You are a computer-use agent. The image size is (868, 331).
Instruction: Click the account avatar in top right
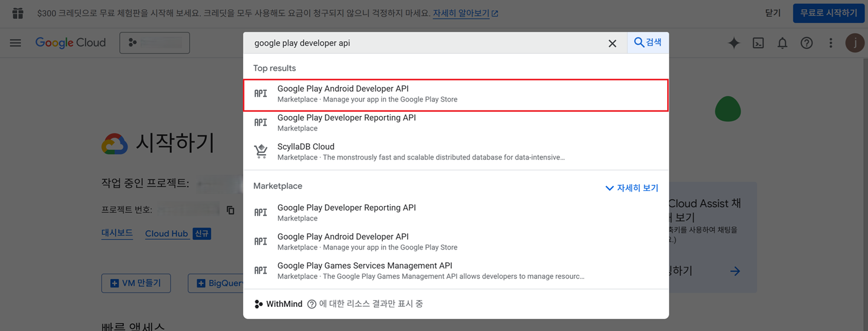pos(854,43)
